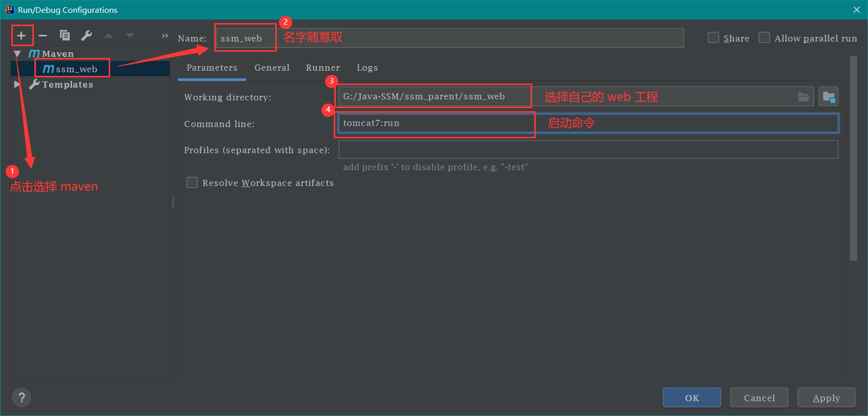868x416 pixels.
Task: Click the Copy Configuration icon
Action: (65, 35)
